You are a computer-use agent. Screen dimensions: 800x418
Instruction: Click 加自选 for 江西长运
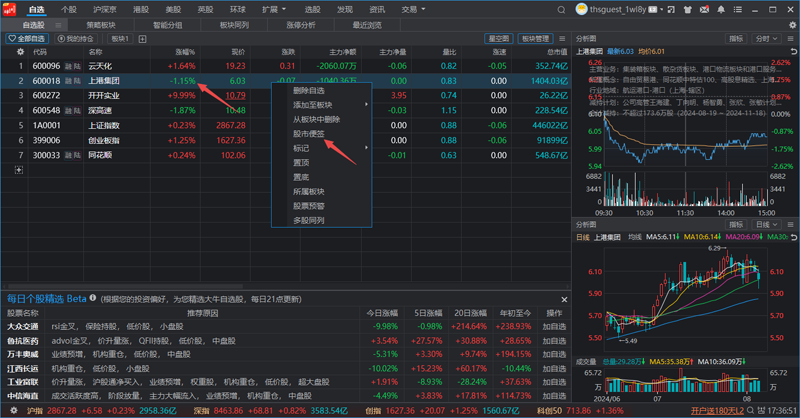(x=554, y=368)
